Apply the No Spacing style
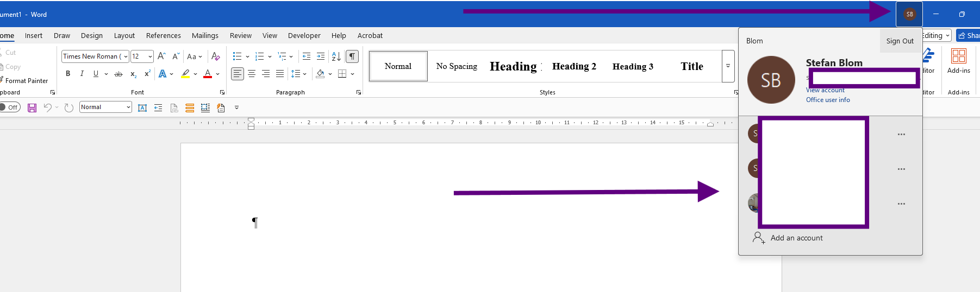Screen dimensions: 980x292 [x=457, y=66]
